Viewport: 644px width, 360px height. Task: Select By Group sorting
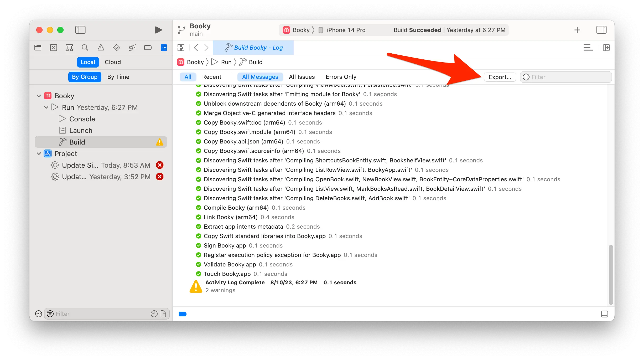(85, 77)
